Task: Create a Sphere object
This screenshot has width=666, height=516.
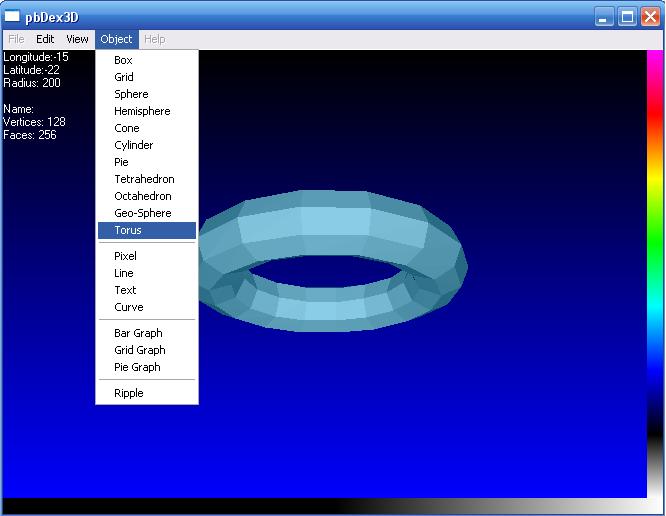Action: pos(131,94)
